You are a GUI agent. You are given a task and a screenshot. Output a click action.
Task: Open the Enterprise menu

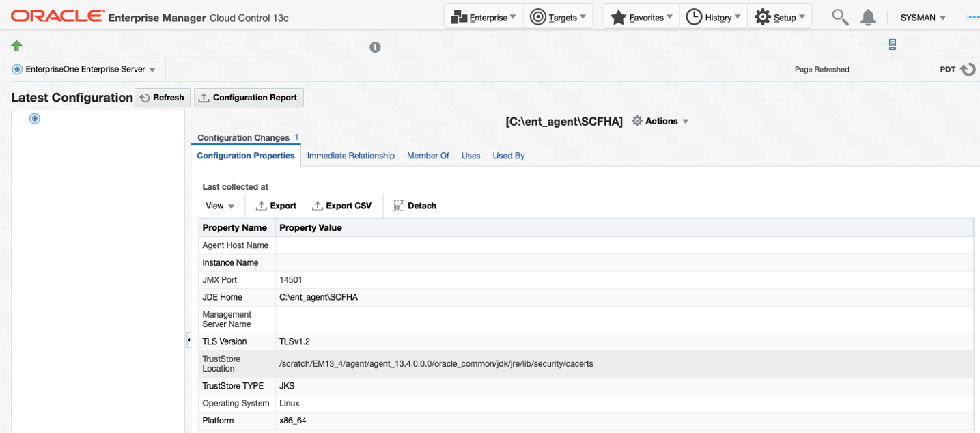coord(484,18)
